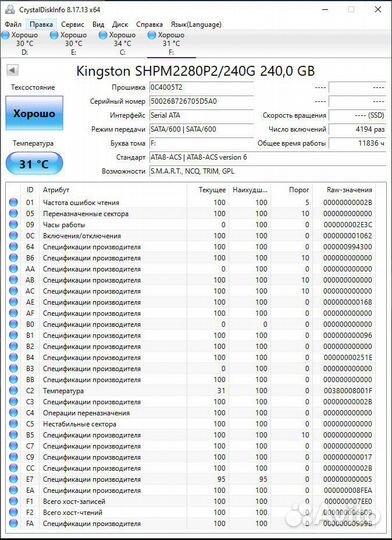Click status icon of attribute AA
Image resolution: width=392 pixels, height=540 pixels.
pos(13,269)
